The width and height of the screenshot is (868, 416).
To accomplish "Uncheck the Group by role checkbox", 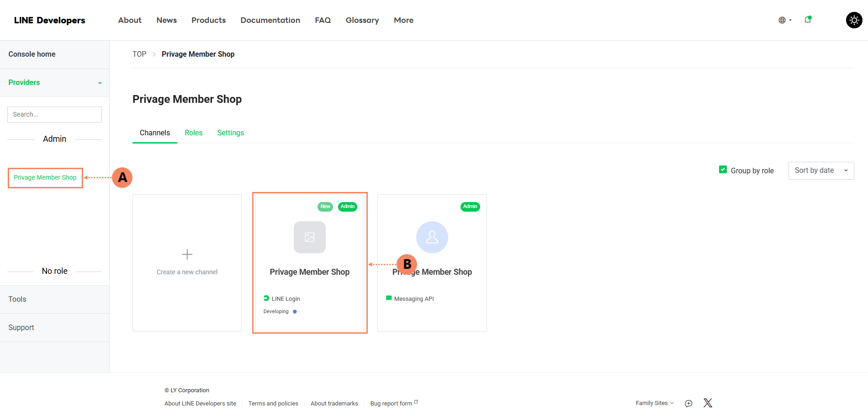I will [x=723, y=170].
